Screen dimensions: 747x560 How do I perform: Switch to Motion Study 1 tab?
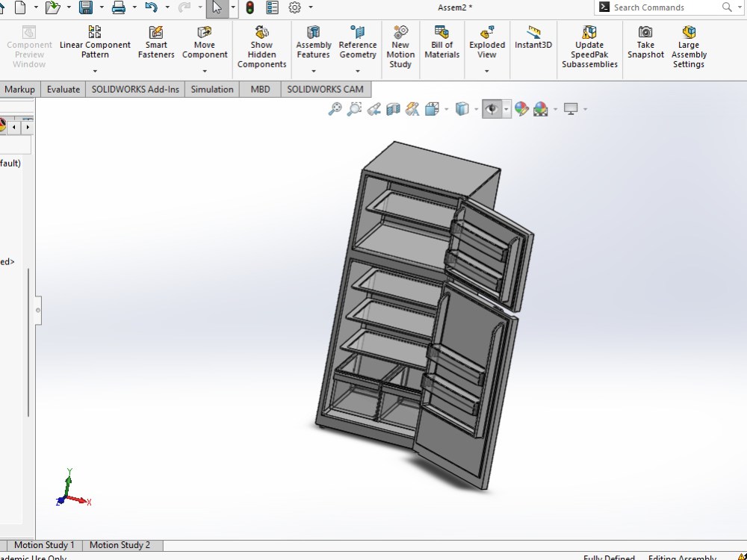pos(44,545)
